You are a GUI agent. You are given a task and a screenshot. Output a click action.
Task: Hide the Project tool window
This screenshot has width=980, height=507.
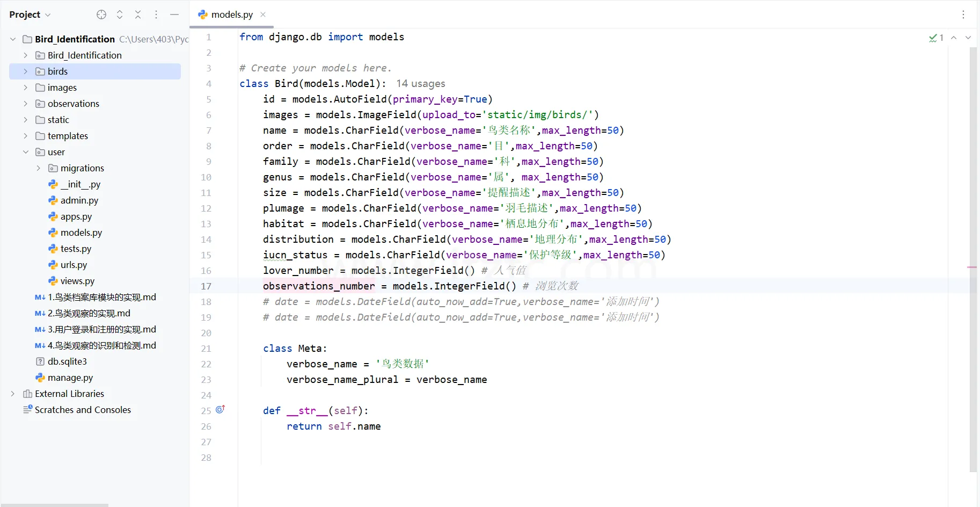174,15
